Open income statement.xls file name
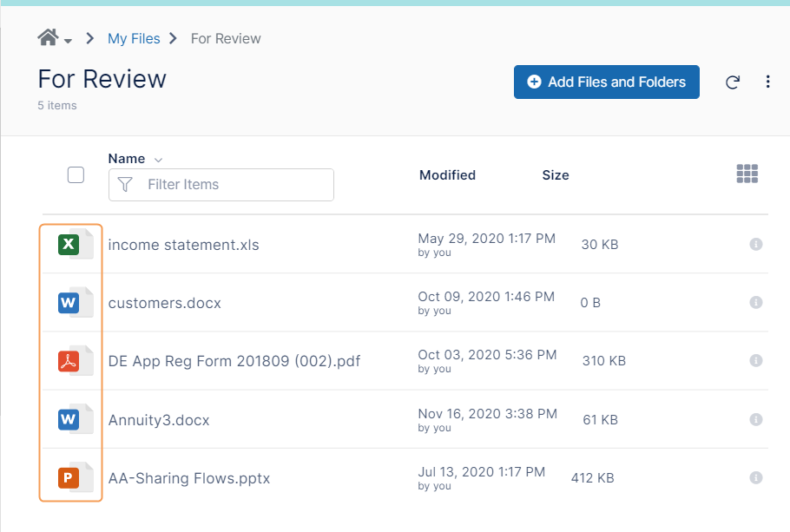 tap(183, 245)
